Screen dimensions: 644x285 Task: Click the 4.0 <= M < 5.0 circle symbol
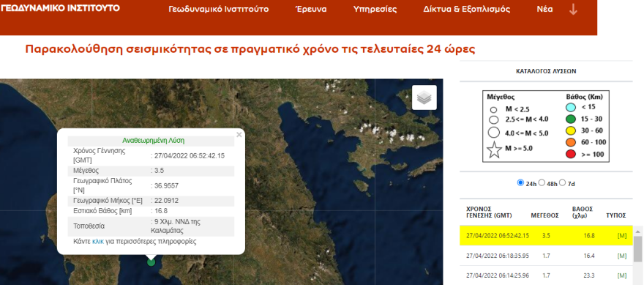tap(494, 133)
